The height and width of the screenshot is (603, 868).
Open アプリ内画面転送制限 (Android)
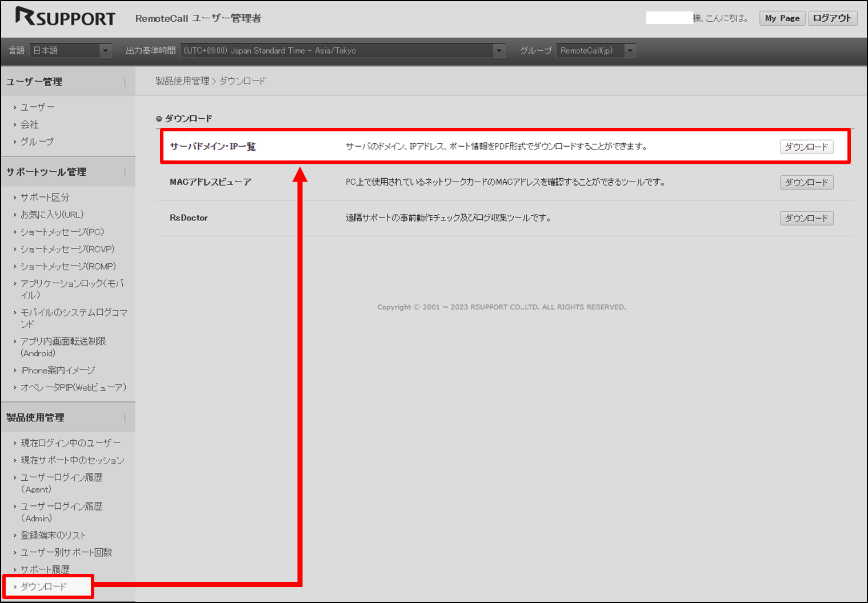pyautogui.click(x=63, y=347)
